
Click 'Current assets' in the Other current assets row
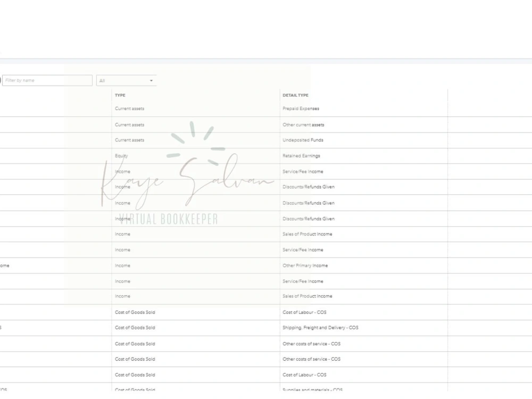[130, 125]
